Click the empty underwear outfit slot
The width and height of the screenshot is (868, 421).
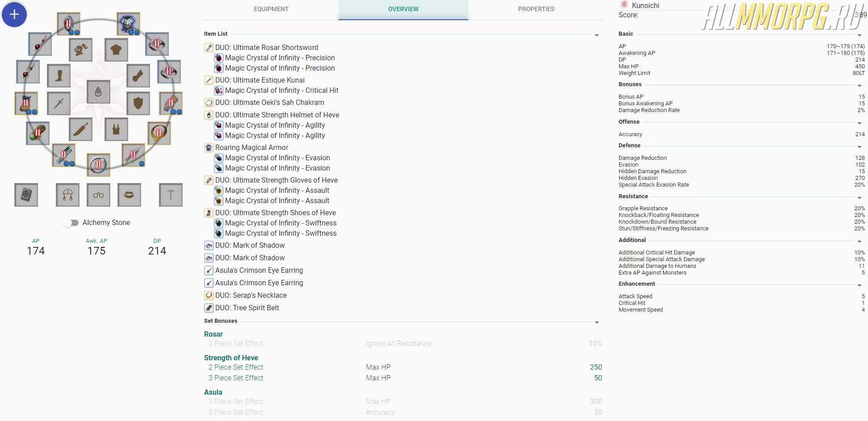116,129
